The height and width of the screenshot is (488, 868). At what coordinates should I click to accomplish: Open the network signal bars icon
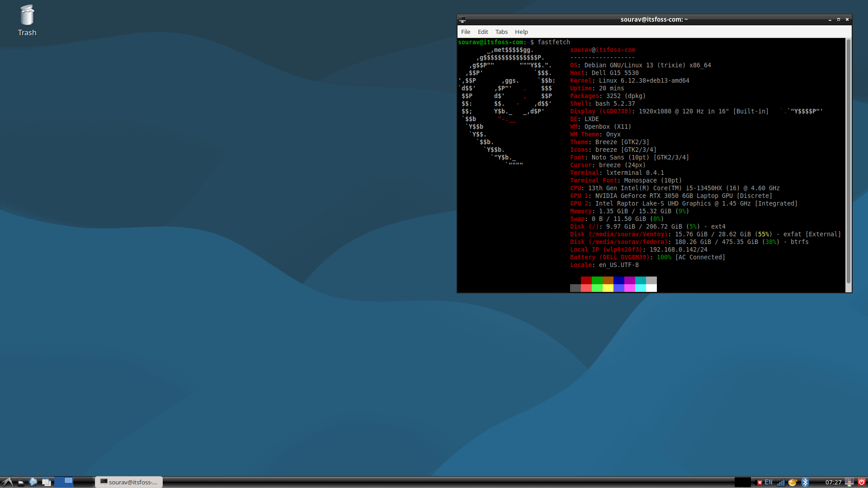tap(781, 482)
